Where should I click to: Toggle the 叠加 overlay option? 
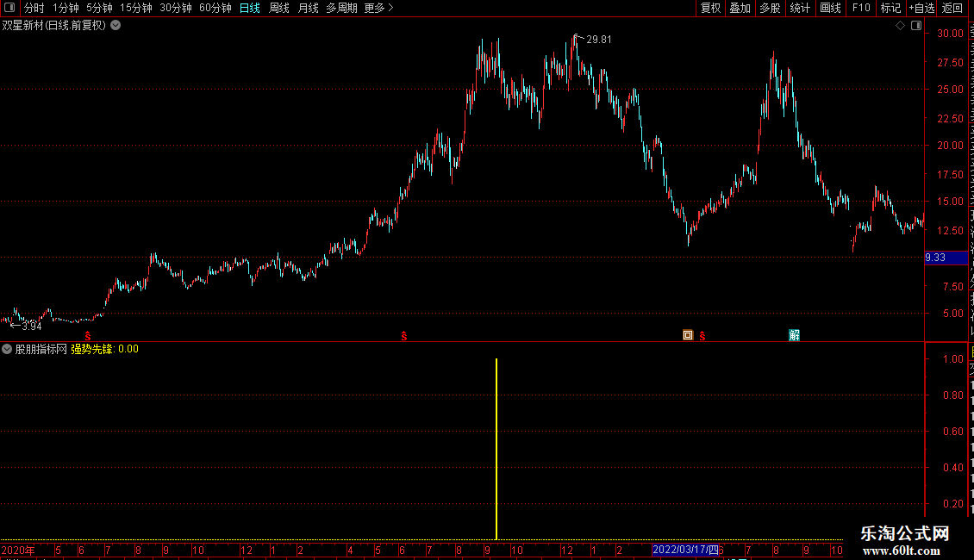pos(740,8)
